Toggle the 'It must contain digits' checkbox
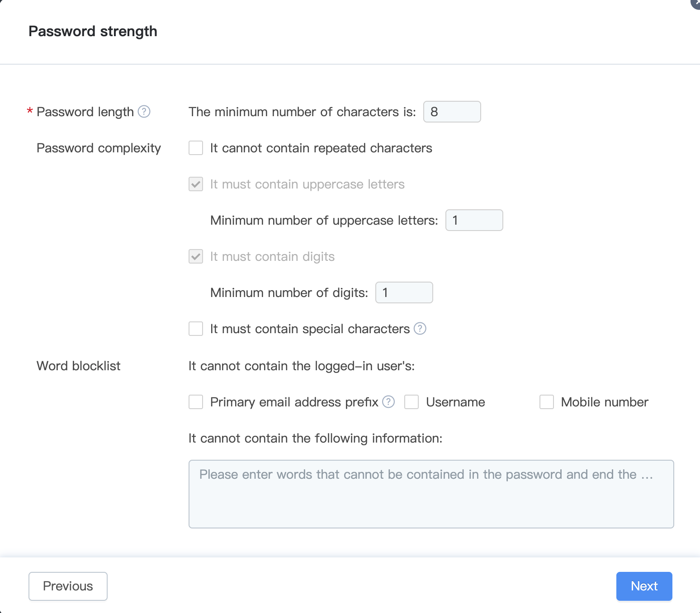700x613 pixels. click(196, 256)
